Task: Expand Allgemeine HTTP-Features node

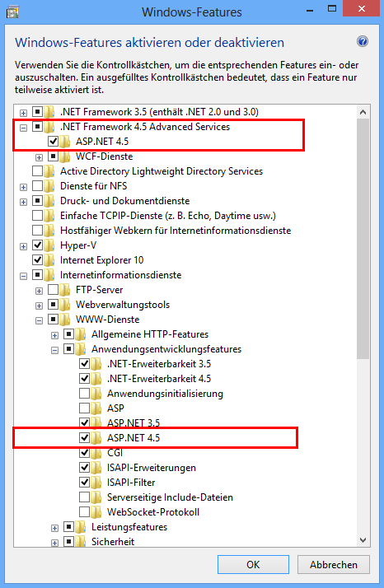Action: tap(55, 336)
